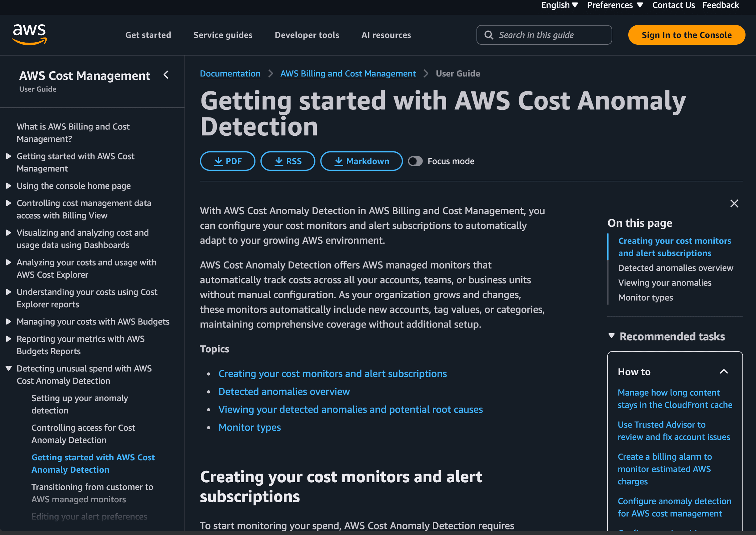This screenshot has width=756, height=535.
Task: Open the Developer tools menu
Action: [307, 35]
